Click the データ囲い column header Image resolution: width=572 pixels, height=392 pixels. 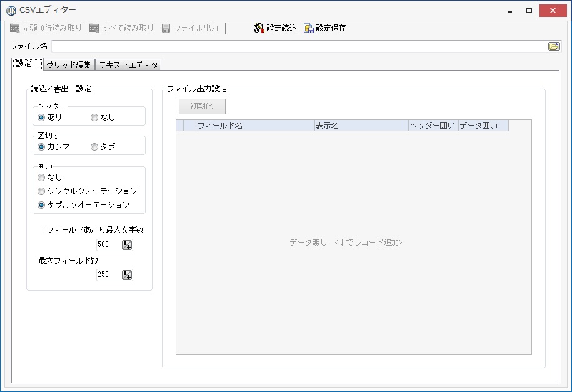point(483,126)
